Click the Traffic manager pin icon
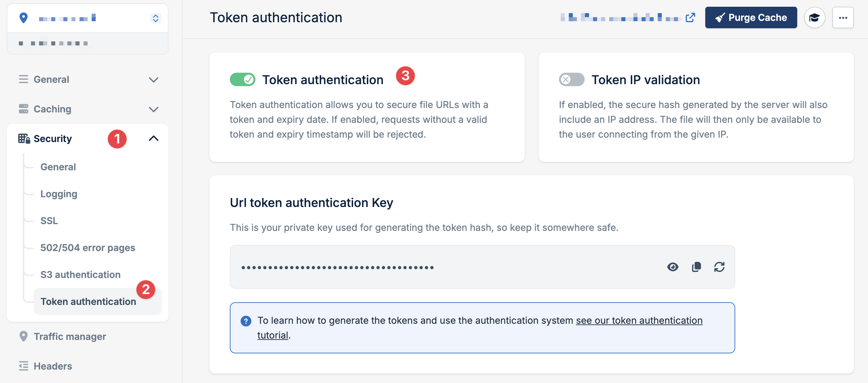Screen dimensions: 868x383 (23, 336)
